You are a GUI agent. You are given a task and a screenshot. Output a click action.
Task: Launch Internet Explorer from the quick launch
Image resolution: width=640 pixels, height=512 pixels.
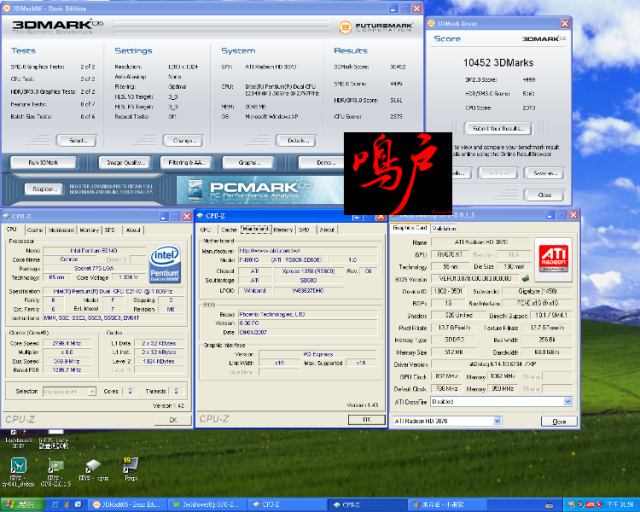coord(56,505)
